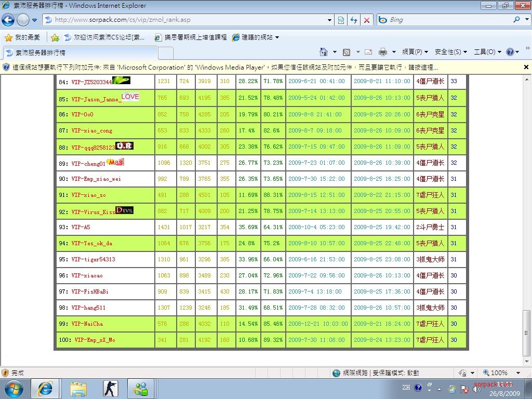Open the 網頁(P) menu

coord(415,52)
